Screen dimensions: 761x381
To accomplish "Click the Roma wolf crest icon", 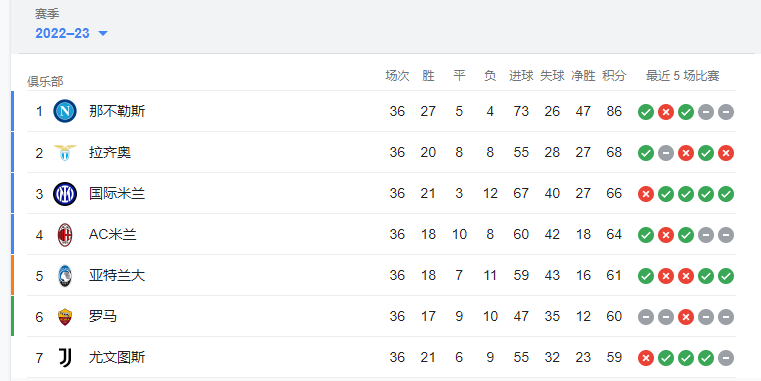I will click(65, 317).
